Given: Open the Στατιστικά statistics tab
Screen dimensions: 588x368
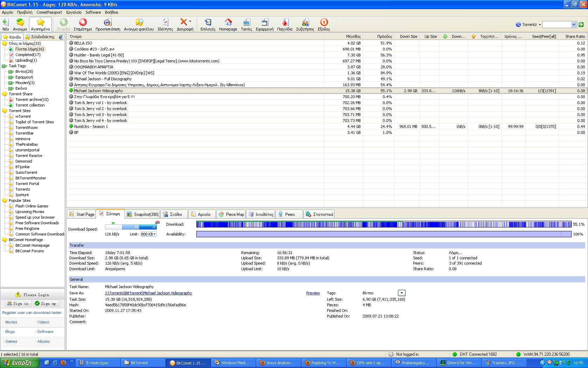Looking at the screenshot, I should pyautogui.click(x=319, y=214).
